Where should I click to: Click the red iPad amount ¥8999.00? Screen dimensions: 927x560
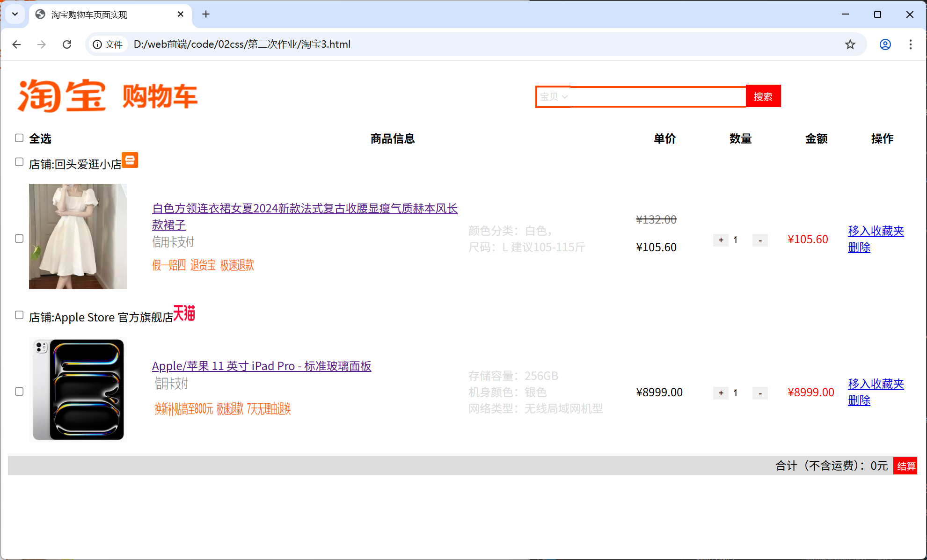pos(810,393)
